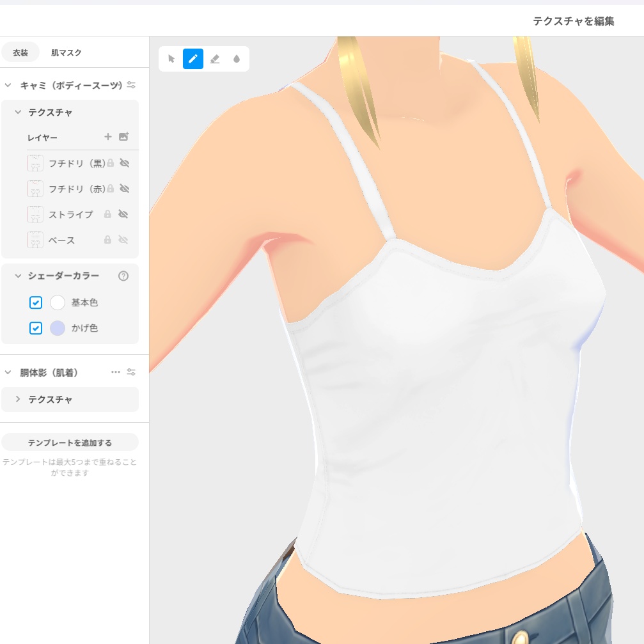Select the arrow cursor tool
This screenshot has height=644, width=644.
point(171,59)
